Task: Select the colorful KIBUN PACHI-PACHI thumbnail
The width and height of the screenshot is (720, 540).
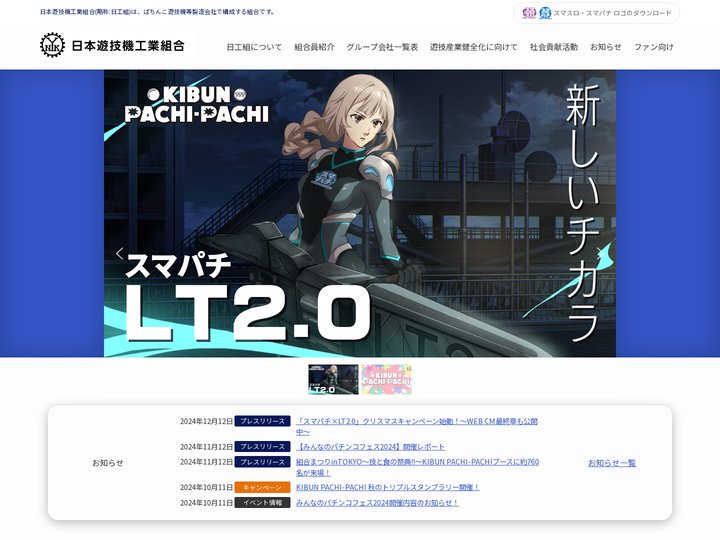Action: (386, 379)
